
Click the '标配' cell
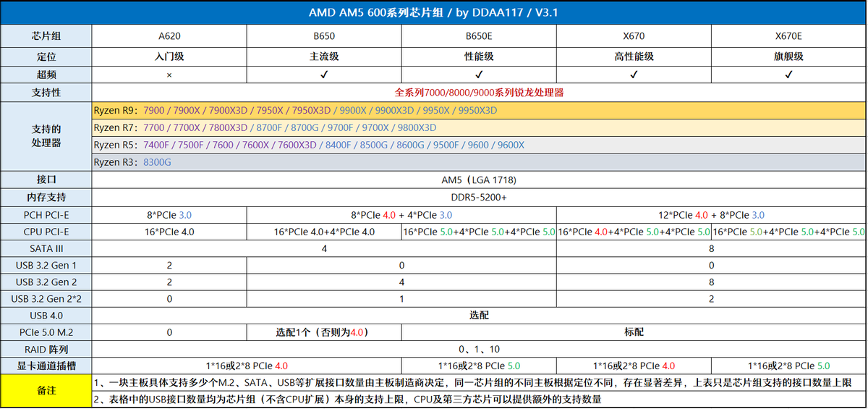pyautogui.click(x=634, y=332)
